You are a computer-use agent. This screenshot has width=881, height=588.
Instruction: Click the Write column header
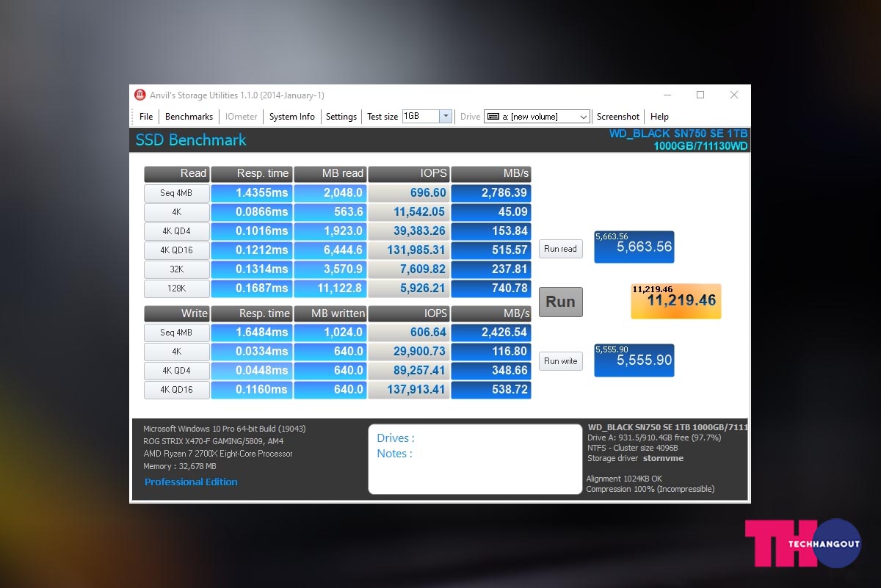(177, 313)
